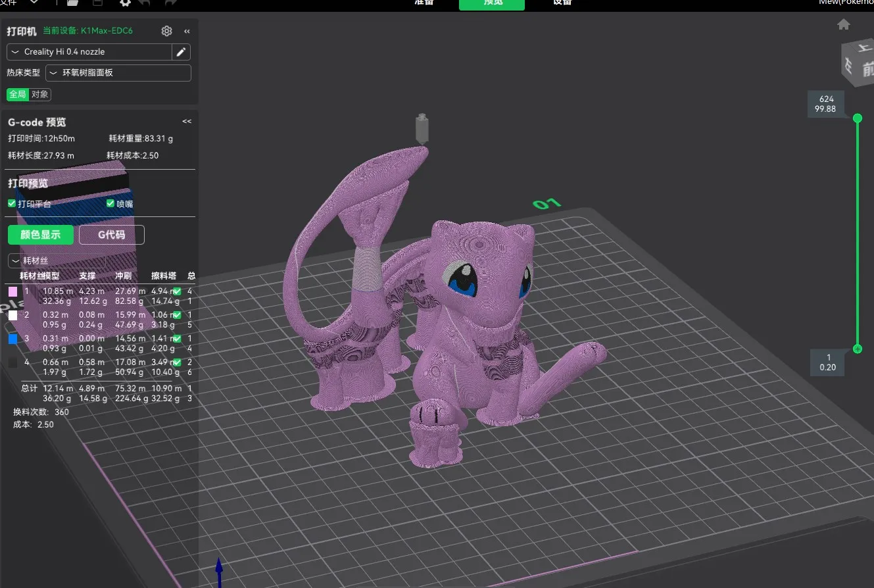Click the 前 face of the view cube
Screen dimensions: 874x588
(x=867, y=68)
